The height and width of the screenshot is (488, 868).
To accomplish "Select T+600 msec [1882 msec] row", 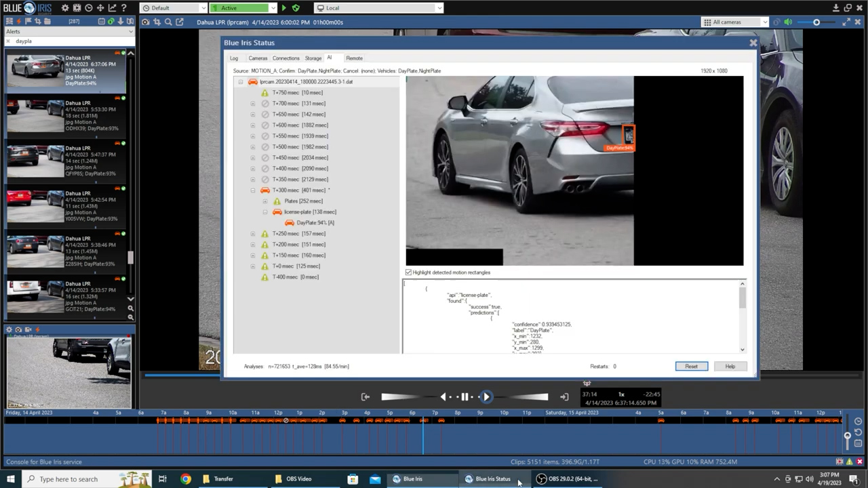I will pos(300,125).
